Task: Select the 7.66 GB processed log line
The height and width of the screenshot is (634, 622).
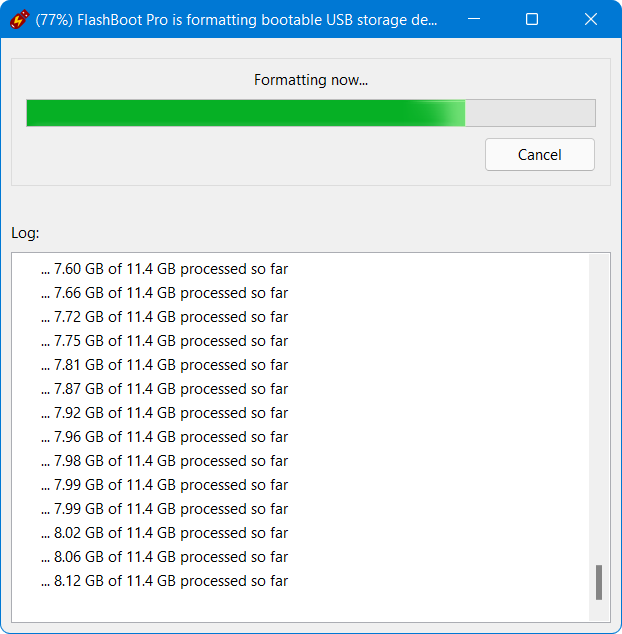Action: tap(164, 293)
